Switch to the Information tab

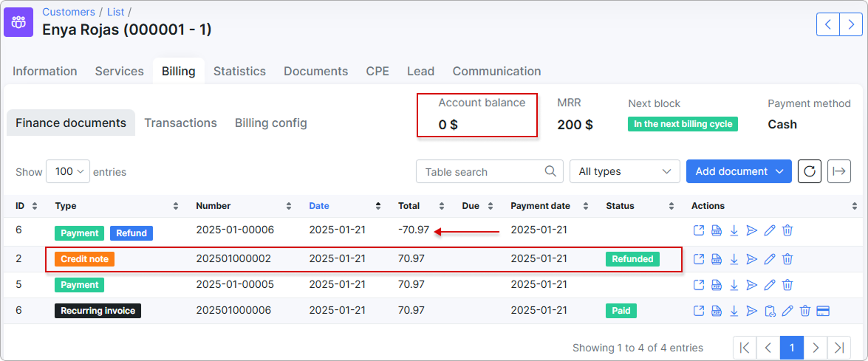45,72
